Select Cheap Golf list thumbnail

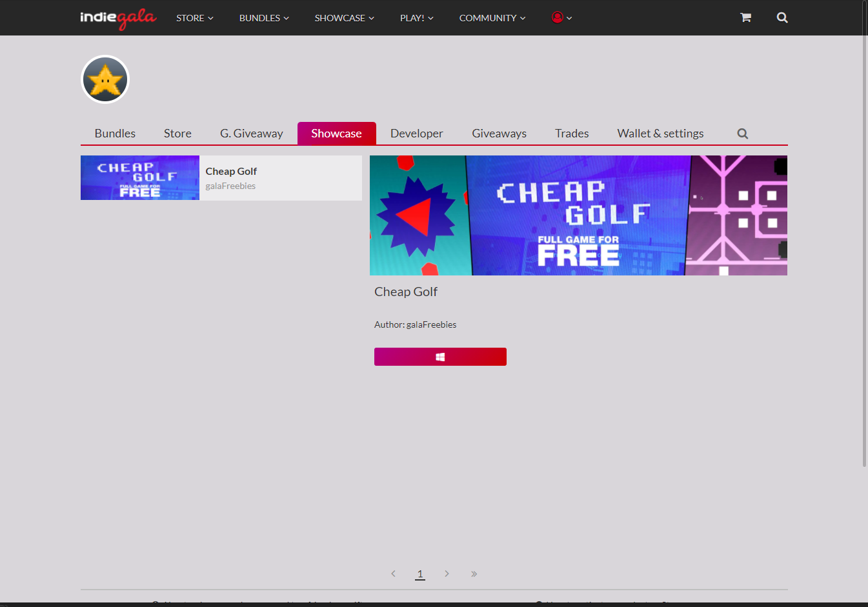coord(140,177)
